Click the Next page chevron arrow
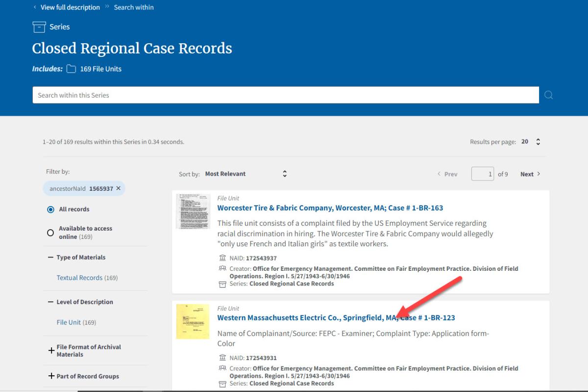 [539, 174]
